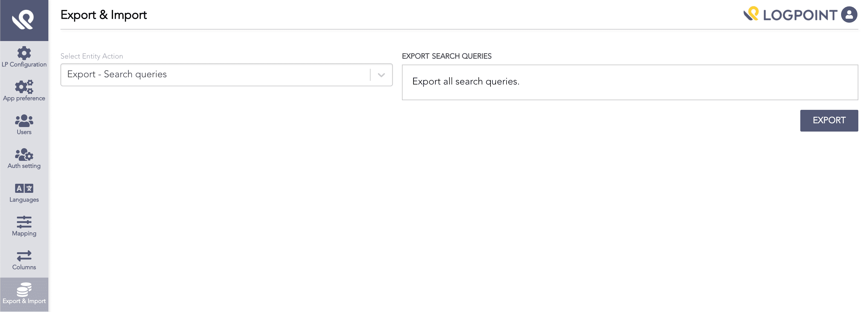Click the EXPORT button

pos(829,120)
